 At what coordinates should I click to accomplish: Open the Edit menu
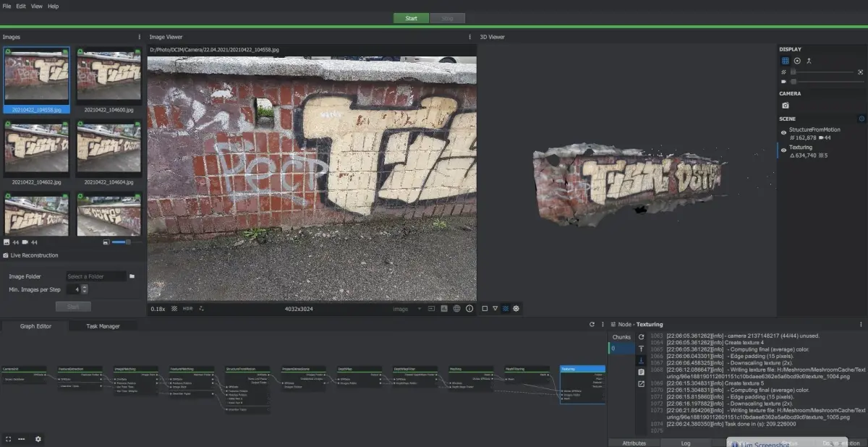tap(21, 6)
